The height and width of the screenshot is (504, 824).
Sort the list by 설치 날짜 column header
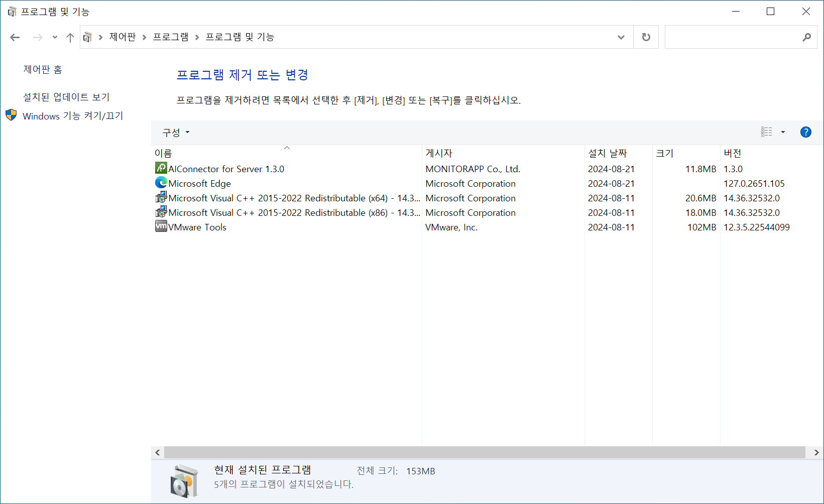click(x=608, y=153)
